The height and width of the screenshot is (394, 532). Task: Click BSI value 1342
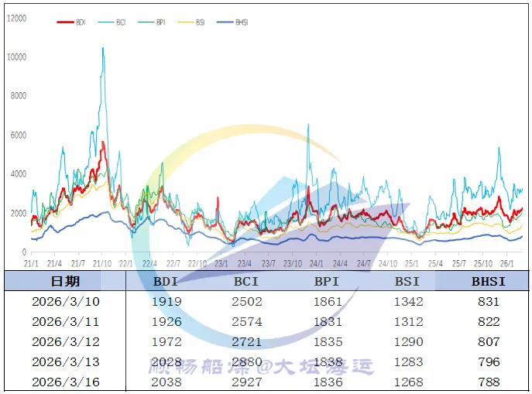(x=409, y=301)
